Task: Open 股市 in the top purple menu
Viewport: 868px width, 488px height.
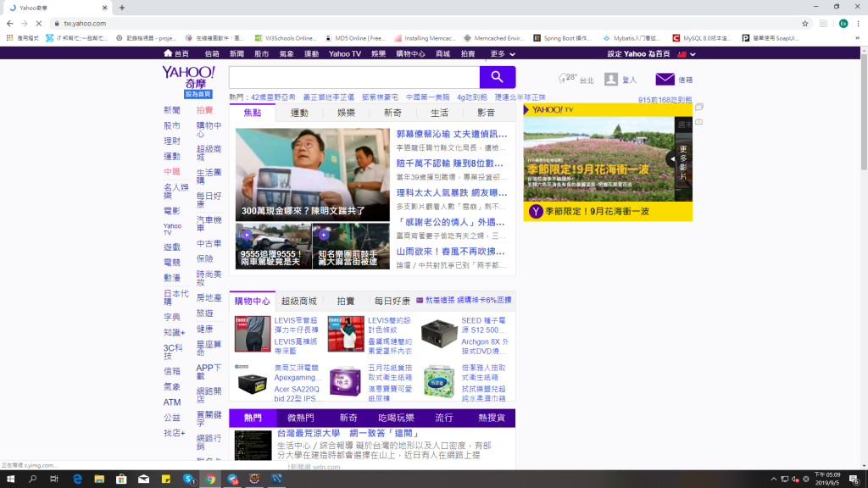Action: click(x=262, y=53)
